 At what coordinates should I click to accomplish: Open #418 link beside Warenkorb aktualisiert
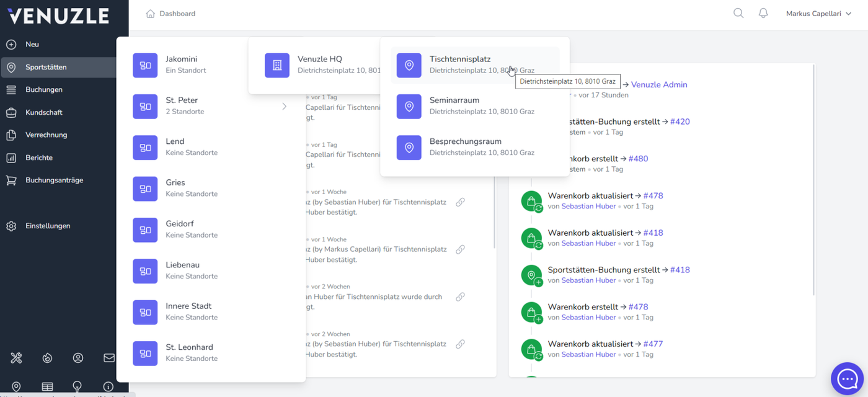point(653,233)
